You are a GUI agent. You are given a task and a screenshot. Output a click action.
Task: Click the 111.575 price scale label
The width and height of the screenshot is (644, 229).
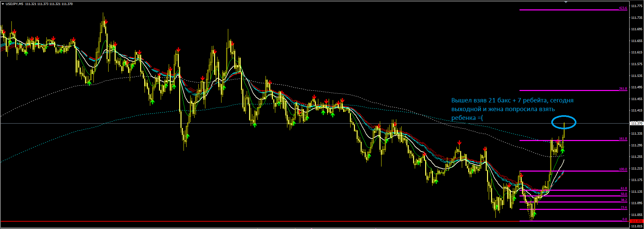637,64
